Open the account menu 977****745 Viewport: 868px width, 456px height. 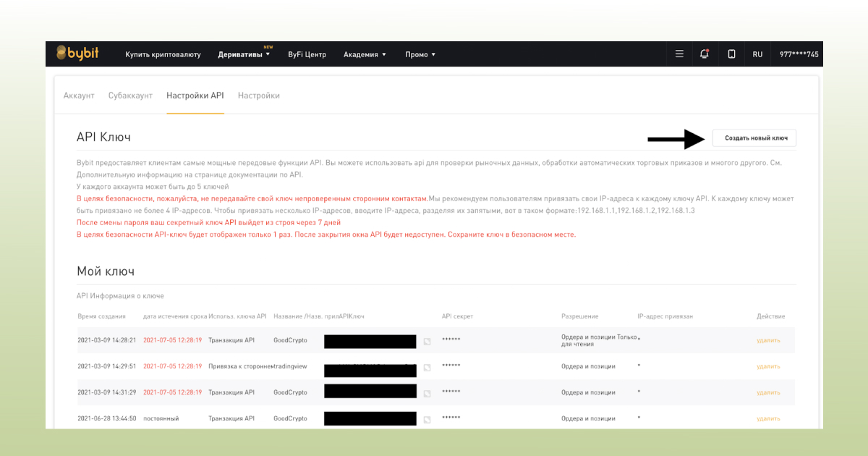click(799, 55)
